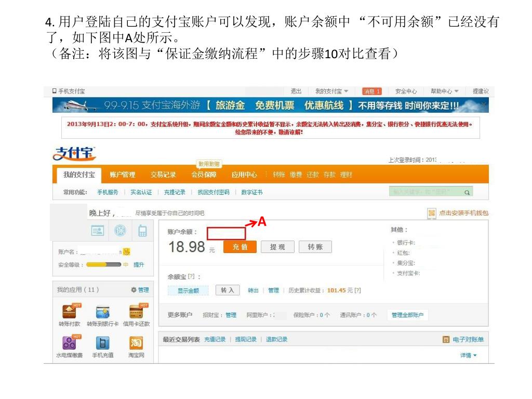Open 安全中心 link
The height and width of the screenshot is (399, 532).
pos(406,91)
